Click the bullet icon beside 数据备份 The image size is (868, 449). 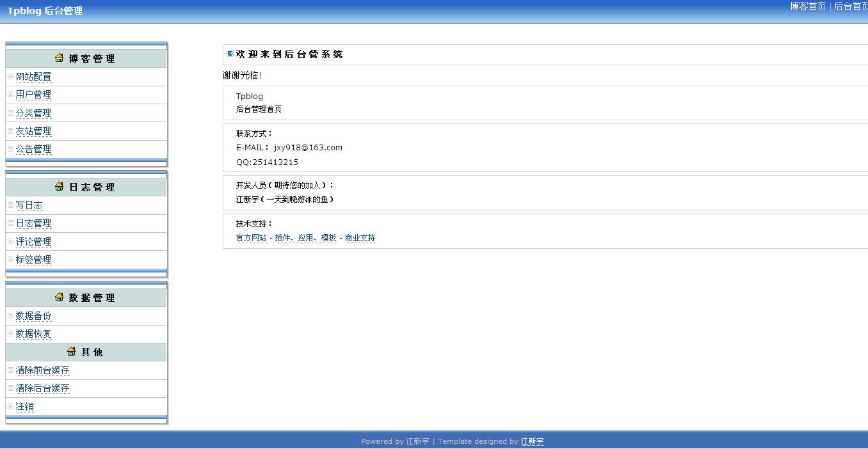click(10, 316)
